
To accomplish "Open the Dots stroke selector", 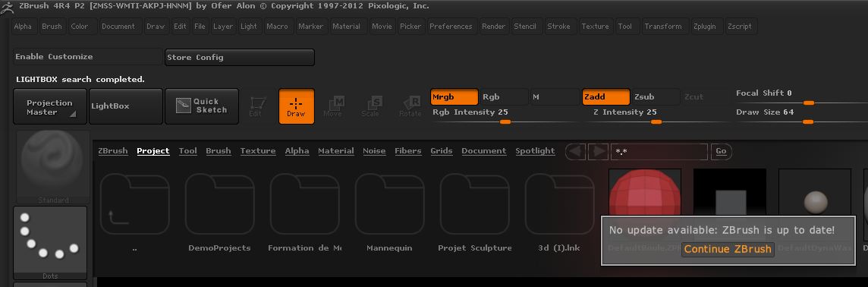I will pos(50,243).
